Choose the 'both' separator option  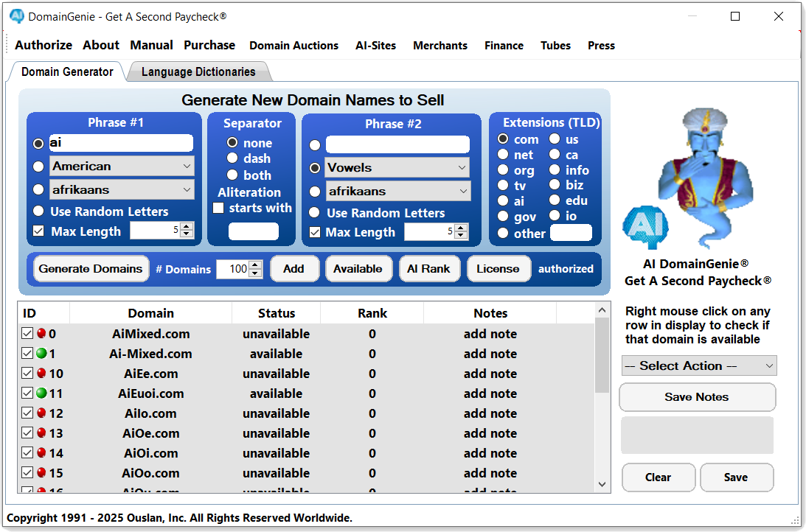[232, 175]
